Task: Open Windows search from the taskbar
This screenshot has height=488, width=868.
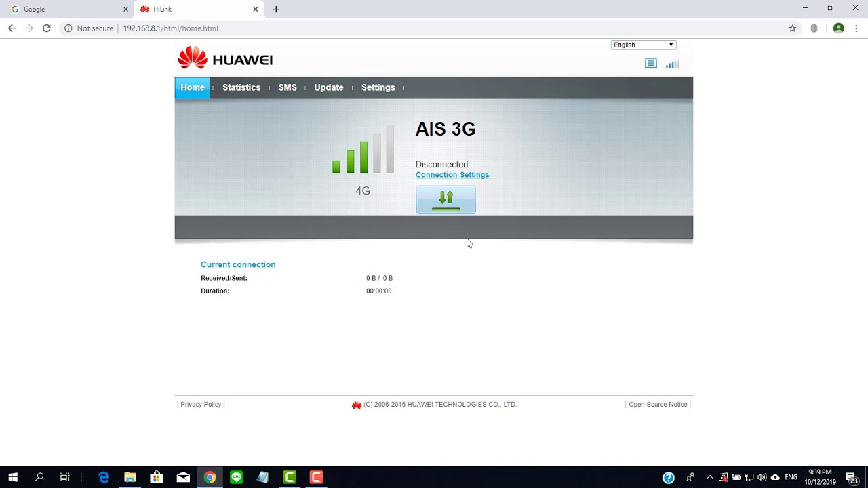Action: 39,477
